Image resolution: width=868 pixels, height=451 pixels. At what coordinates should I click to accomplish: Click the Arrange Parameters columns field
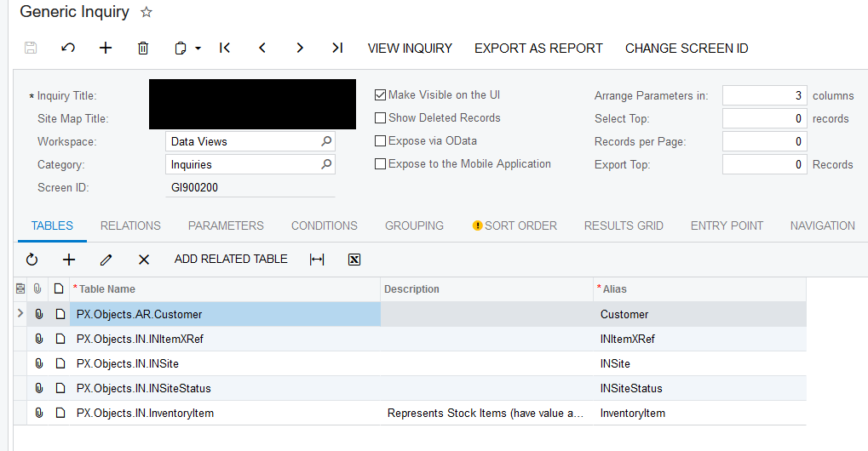tap(764, 95)
